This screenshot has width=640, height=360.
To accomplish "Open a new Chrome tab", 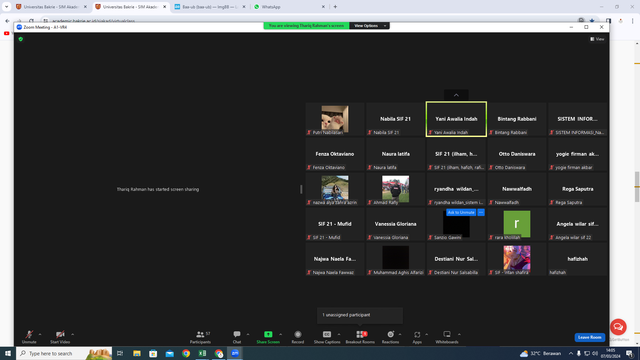I will pos(335,7).
